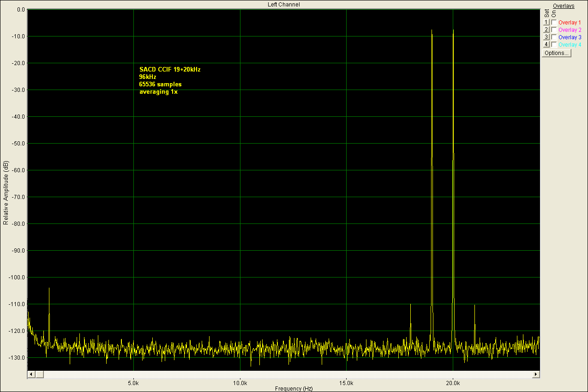Click the 'averaging 1x' annotation text

point(158,91)
